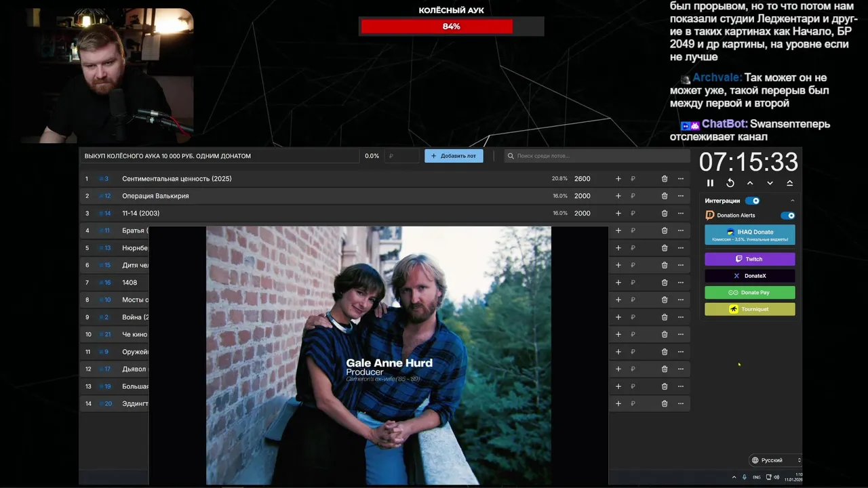This screenshot has height=488, width=868.
Task: Add amount to 11-14 (2003) lot
Action: tap(618, 213)
